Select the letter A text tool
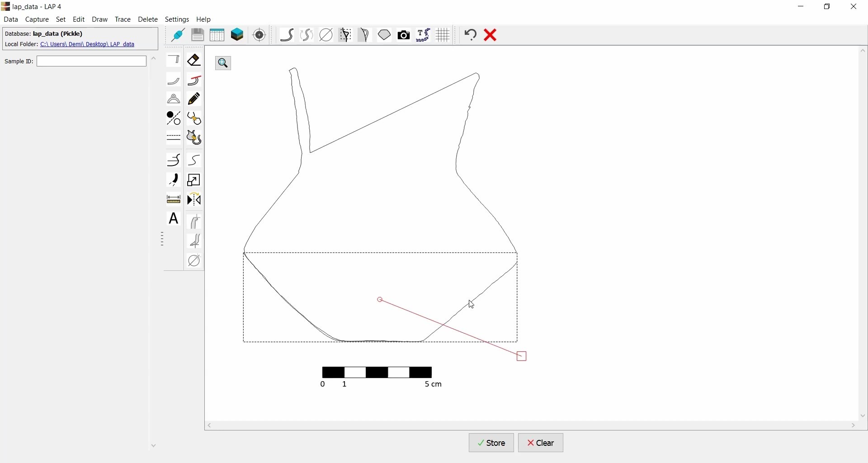The image size is (868, 463). 174,219
